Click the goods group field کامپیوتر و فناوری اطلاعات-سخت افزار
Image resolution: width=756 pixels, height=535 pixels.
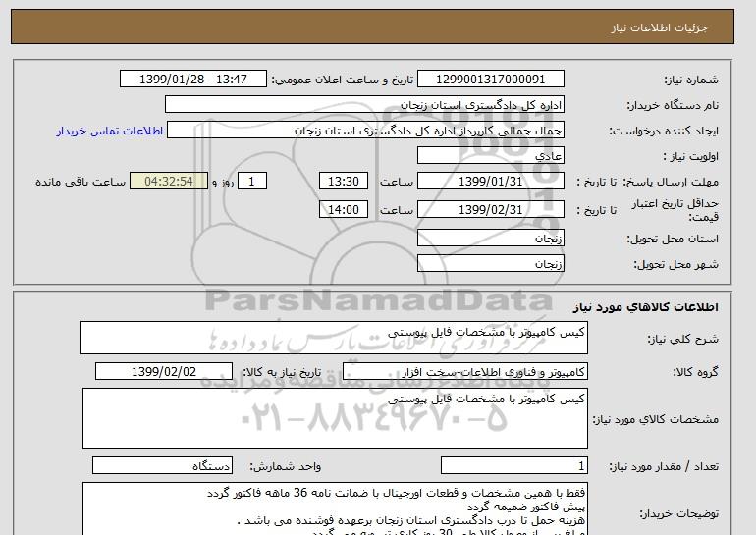pyautogui.click(x=465, y=372)
